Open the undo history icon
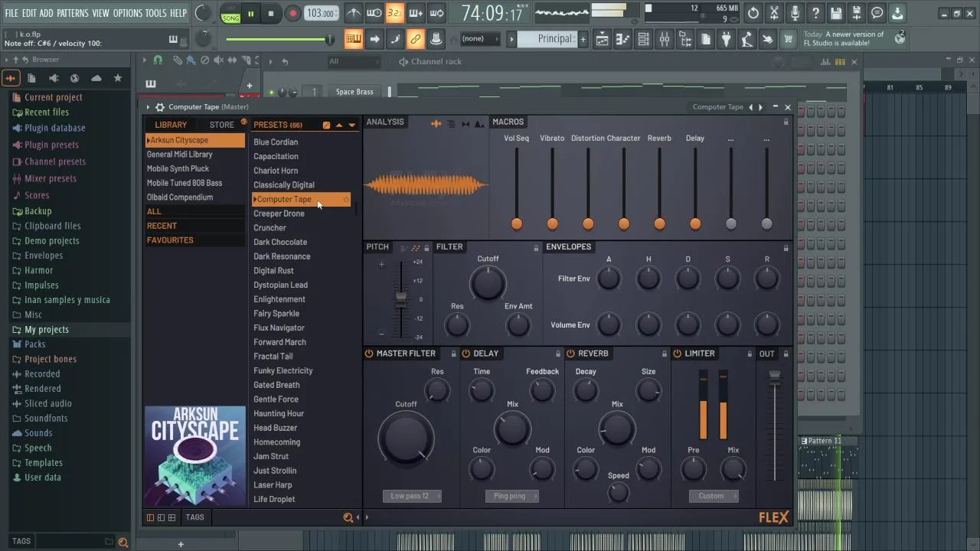The width and height of the screenshot is (980, 551). pos(753,13)
